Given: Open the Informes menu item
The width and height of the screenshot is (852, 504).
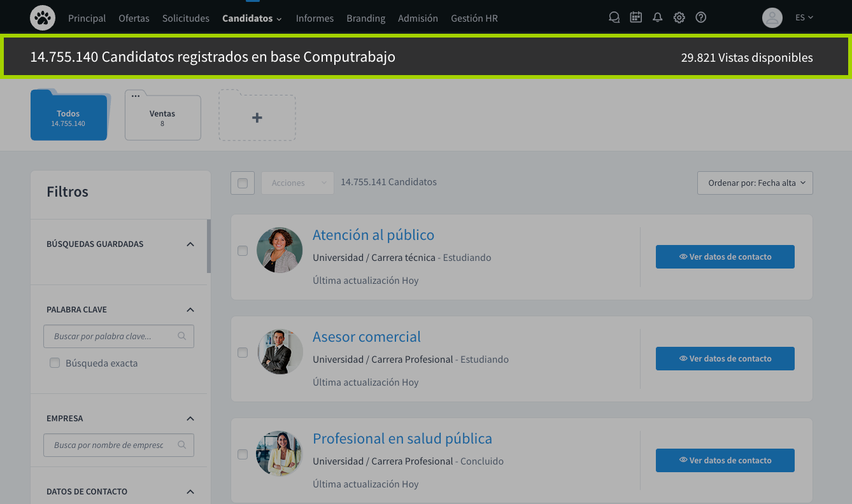Looking at the screenshot, I should pos(315,18).
